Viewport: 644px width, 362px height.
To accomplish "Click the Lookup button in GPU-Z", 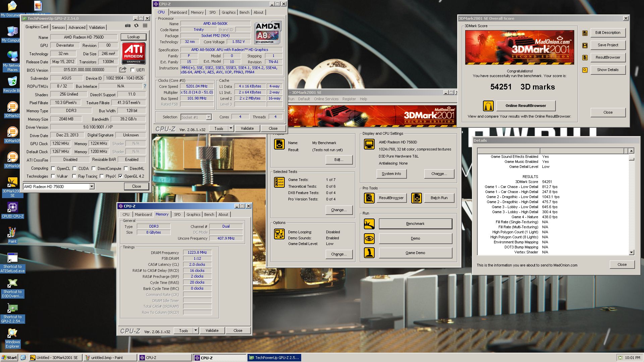I will tap(133, 37).
